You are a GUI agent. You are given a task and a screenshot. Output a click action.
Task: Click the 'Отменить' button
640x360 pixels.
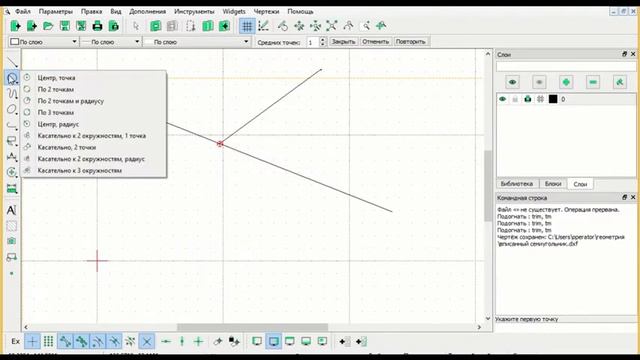(376, 42)
